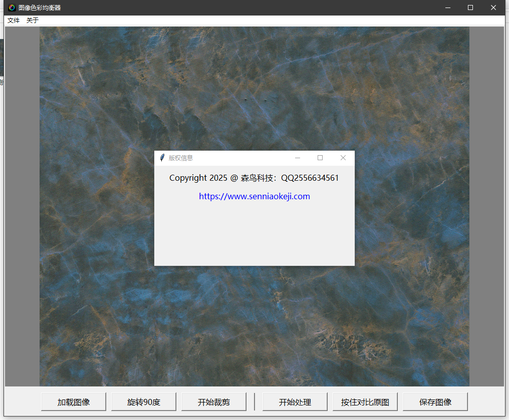Maximize the 版权信息 dialog window

pyautogui.click(x=320, y=158)
